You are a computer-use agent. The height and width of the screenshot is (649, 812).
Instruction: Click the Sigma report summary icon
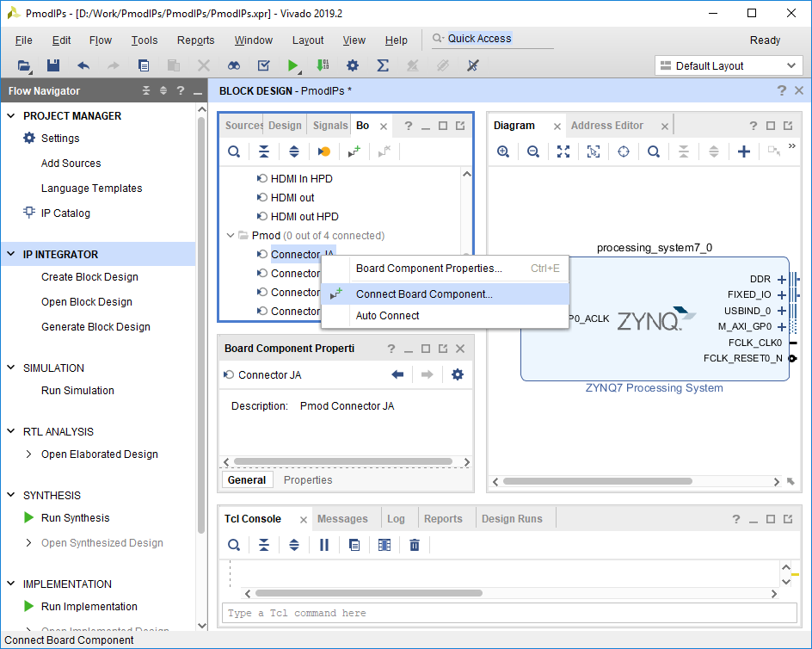coord(383,65)
